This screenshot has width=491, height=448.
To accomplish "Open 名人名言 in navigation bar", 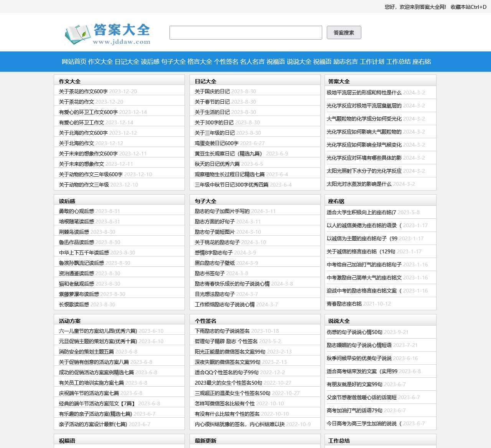I will click(x=252, y=61).
